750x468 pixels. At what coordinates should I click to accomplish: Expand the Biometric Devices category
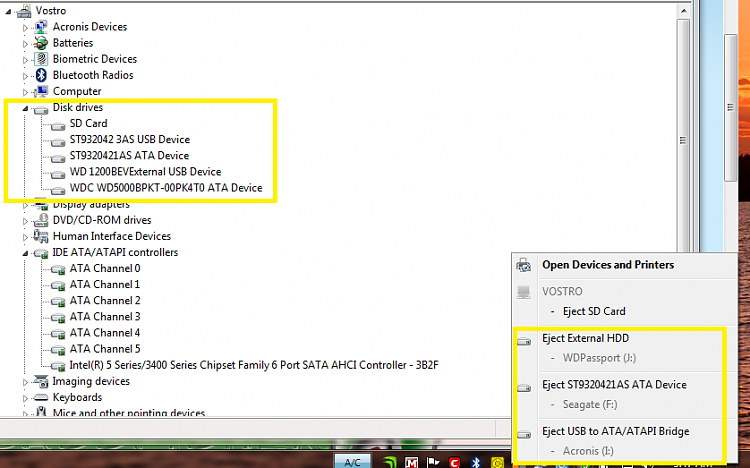(25, 60)
